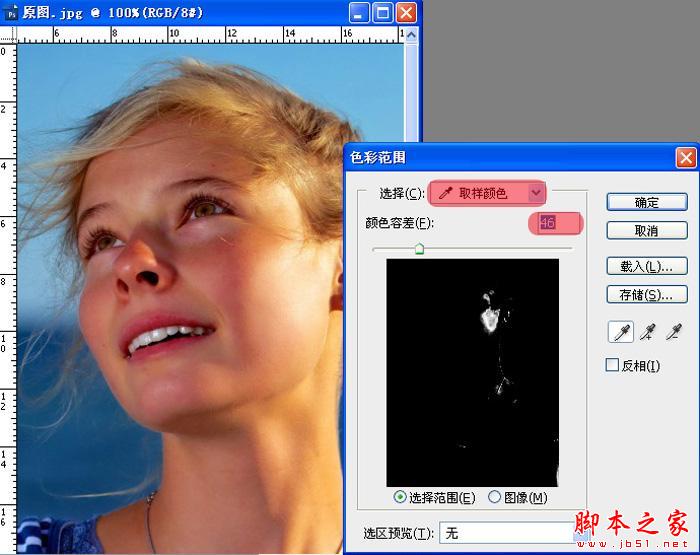Choose the 图像(M) radio option

(495, 497)
